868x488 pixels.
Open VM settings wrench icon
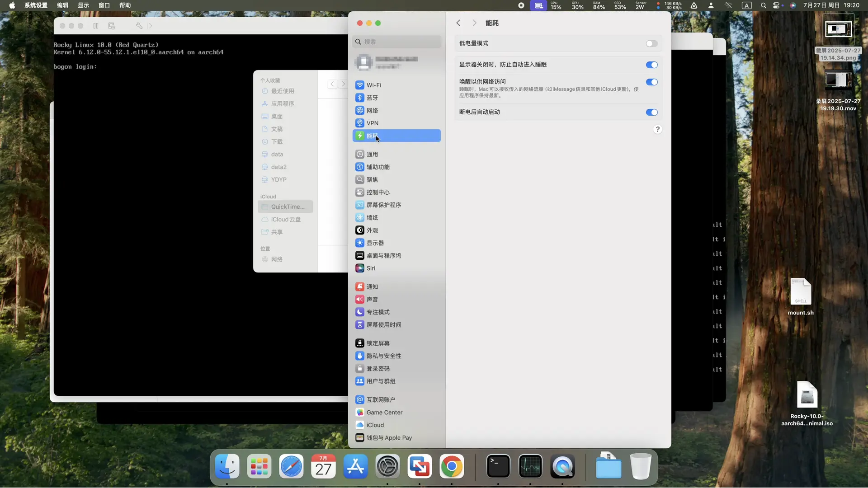139,26
